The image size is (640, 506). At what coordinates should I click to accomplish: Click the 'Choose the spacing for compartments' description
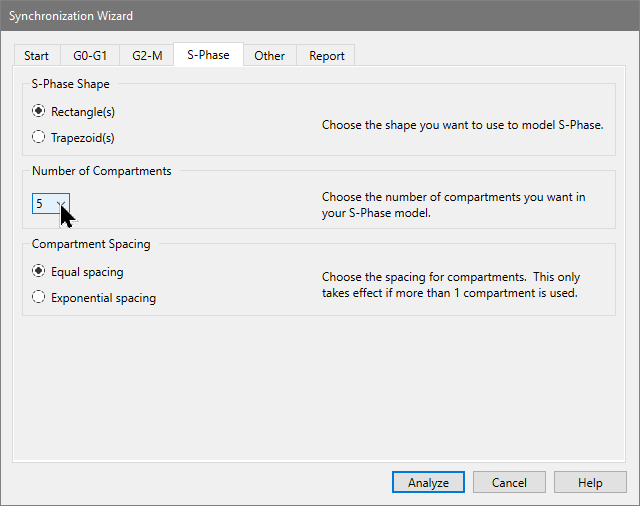[451, 285]
